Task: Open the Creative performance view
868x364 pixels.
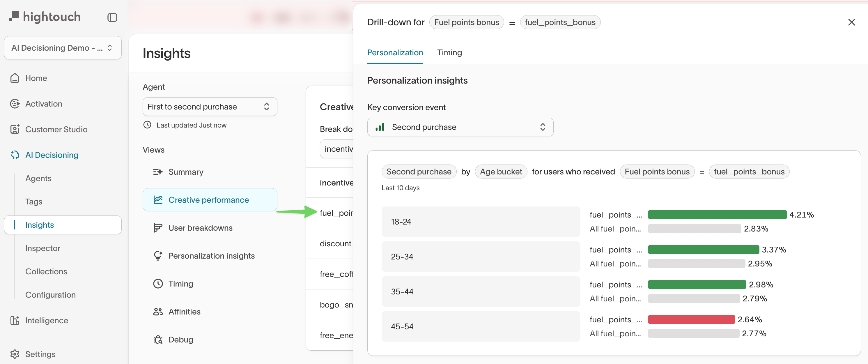Action: 209,199
